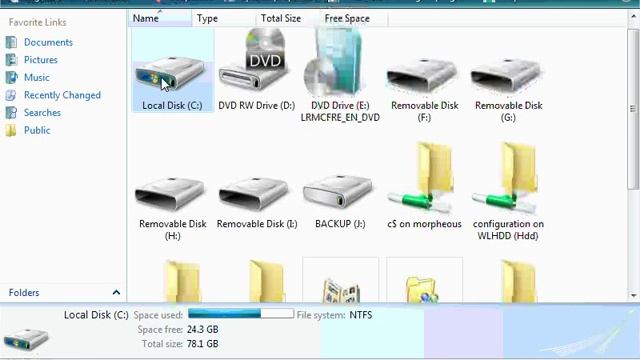Click the 78.1 GB total size value
This screenshot has width=640, height=360.
click(x=202, y=344)
